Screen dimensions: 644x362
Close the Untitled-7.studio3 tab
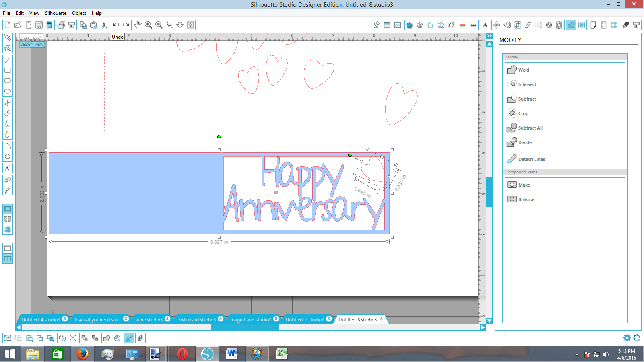click(x=329, y=319)
